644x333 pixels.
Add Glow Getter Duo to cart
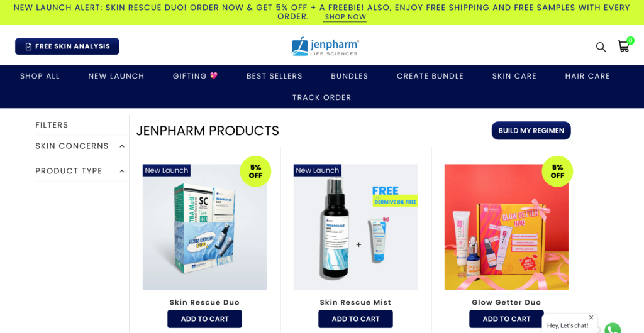pos(506,319)
